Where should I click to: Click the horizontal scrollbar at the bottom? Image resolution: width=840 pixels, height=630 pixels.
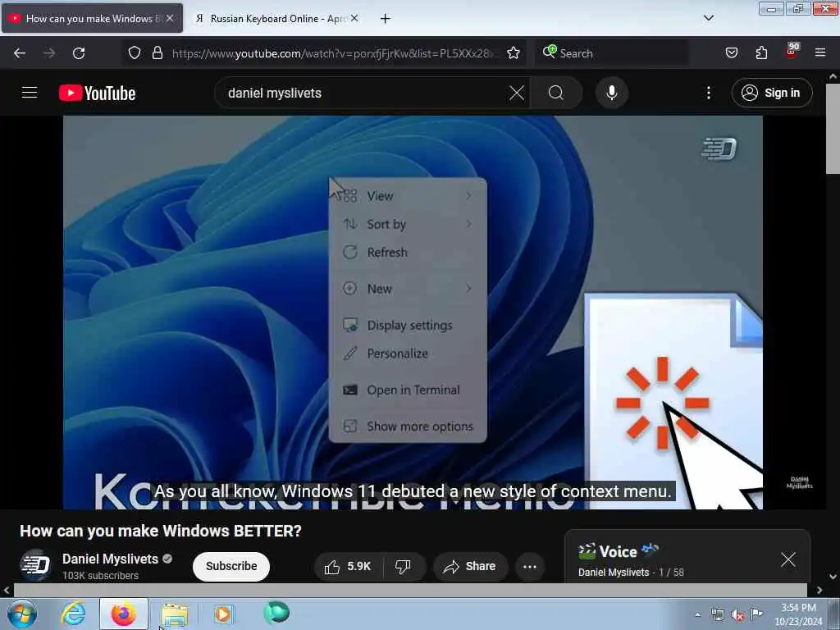pos(410,590)
